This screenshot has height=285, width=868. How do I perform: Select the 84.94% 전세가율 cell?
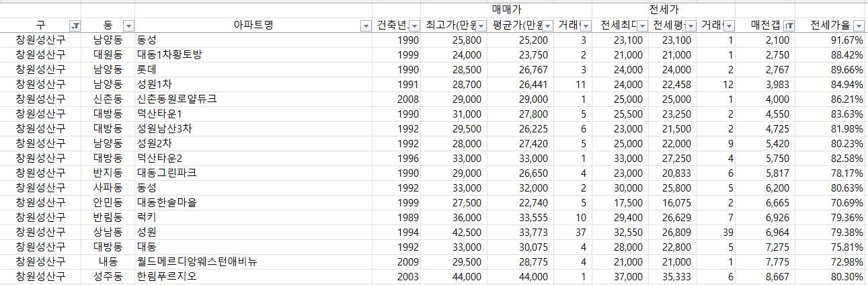coord(831,84)
